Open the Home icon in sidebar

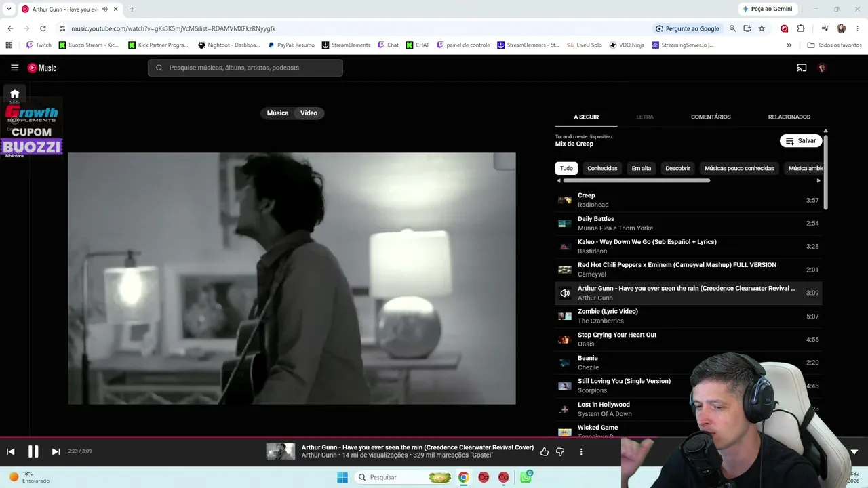click(14, 94)
